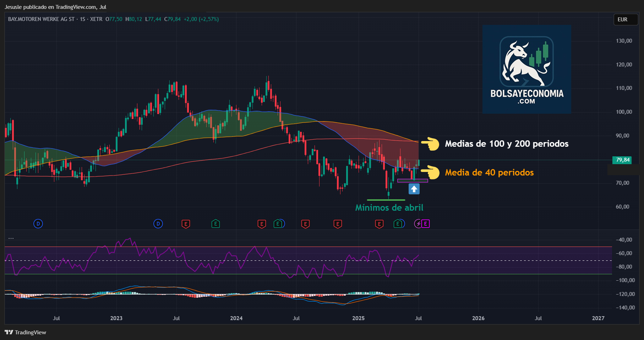The width and height of the screenshot is (644, 340).
Task: Open the first red earnings marker after 2025
Action: click(379, 224)
